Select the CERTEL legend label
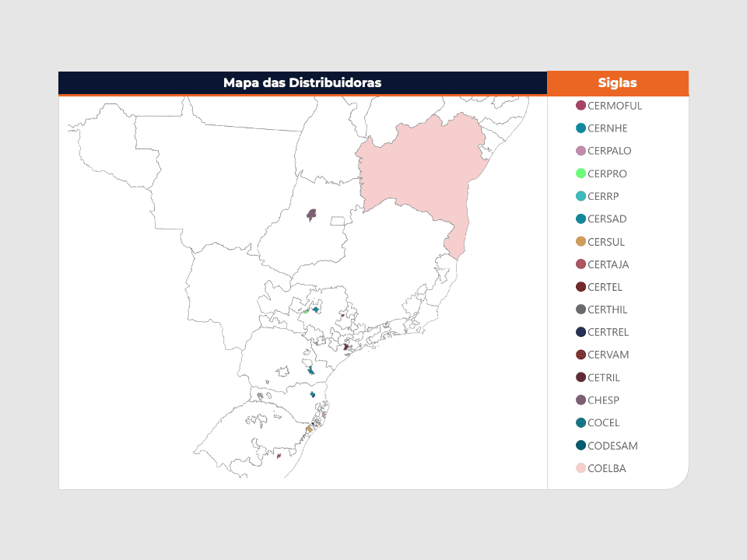 605,287
